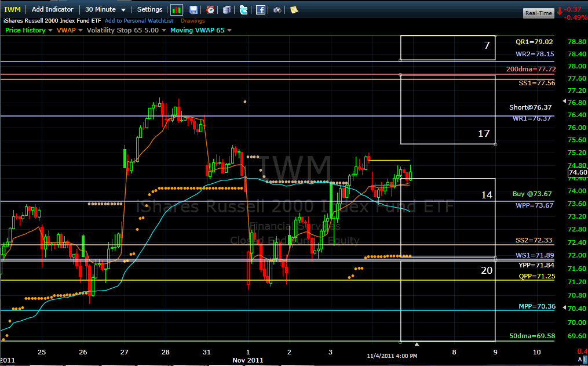The height and width of the screenshot is (366, 588).
Task: Click the SS1=77.56 level label
Action: 536,83
